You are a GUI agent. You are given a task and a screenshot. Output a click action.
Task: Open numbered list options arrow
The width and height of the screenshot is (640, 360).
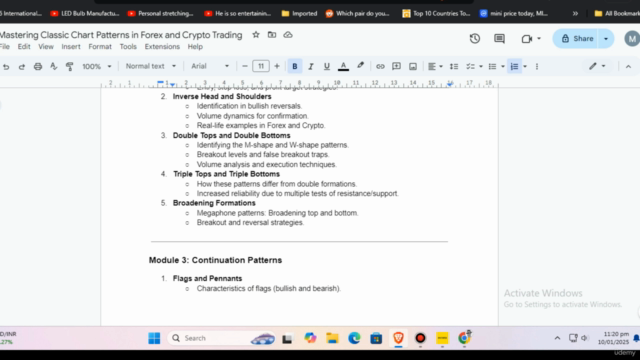[525, 67]
